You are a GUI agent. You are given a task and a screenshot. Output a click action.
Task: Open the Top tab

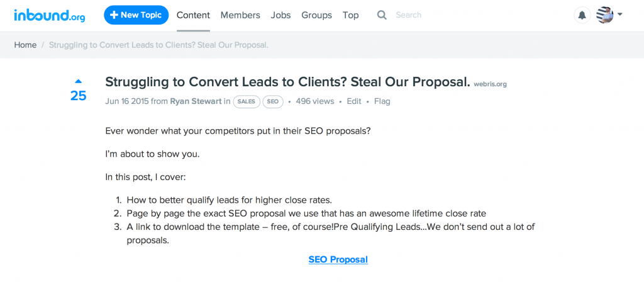point(351,15)
